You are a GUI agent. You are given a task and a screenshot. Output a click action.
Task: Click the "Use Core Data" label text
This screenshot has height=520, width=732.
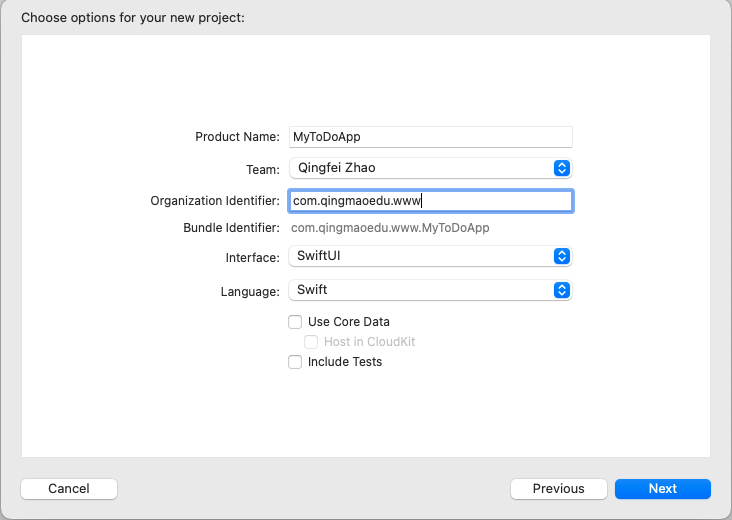(349, 322)
